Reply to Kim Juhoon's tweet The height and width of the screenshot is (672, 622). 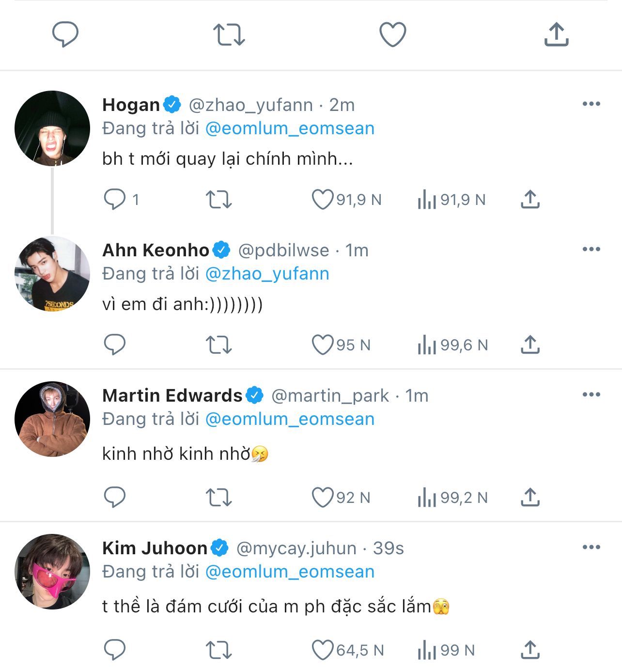pyautogui.click(x=115, y=650)
